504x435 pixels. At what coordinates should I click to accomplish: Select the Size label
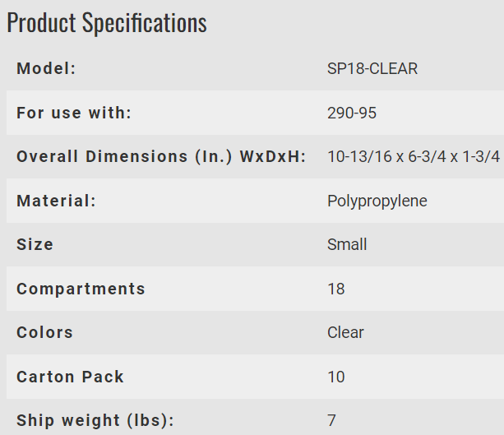[x=35, y=244]
